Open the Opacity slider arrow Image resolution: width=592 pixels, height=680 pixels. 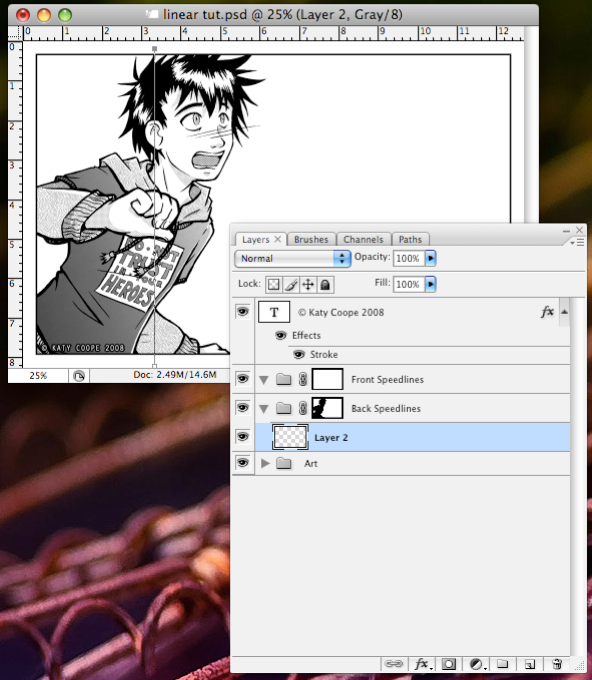[430, 258]
